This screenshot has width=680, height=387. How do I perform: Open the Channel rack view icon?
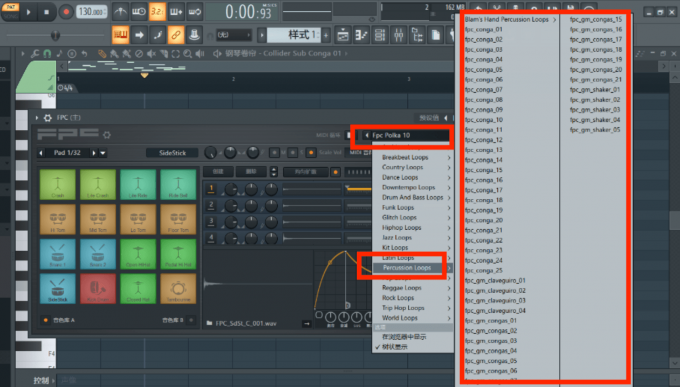[x=380, y=35]
